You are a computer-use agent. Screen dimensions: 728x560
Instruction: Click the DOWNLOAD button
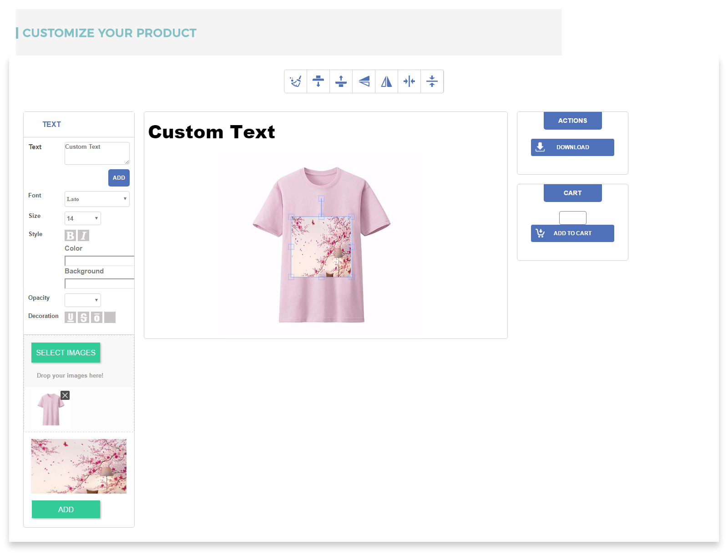pyautogui.click(x=572, y=147)
